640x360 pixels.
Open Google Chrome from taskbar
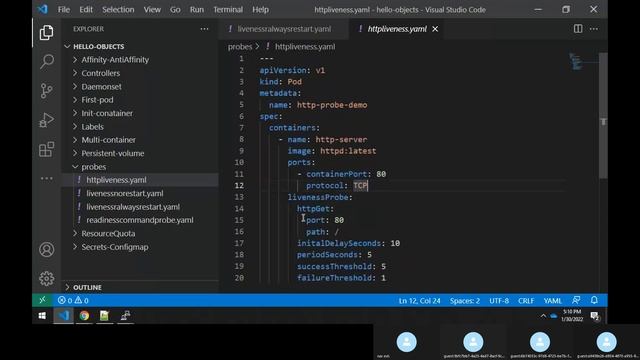click(x=84, y=316)
